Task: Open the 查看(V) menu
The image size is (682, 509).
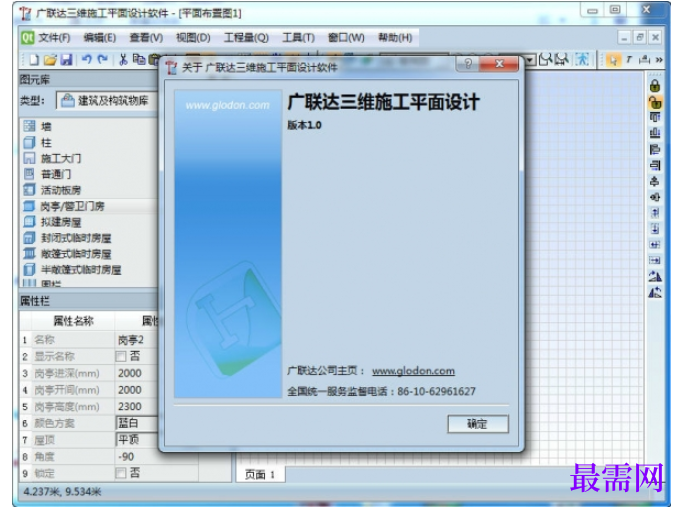Action: click(146, 38)
